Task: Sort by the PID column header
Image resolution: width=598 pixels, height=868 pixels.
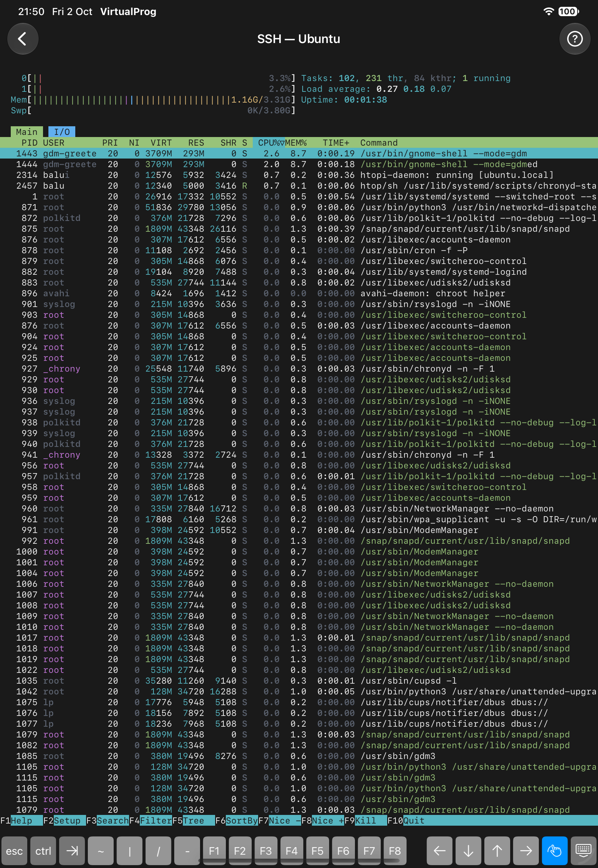Action: click(x=30, y=143)
